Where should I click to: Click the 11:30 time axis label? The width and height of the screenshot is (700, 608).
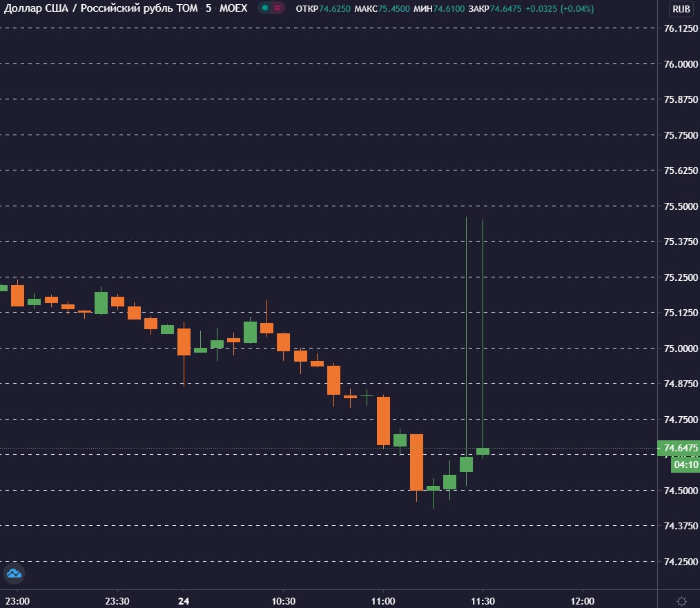[483, 601]
